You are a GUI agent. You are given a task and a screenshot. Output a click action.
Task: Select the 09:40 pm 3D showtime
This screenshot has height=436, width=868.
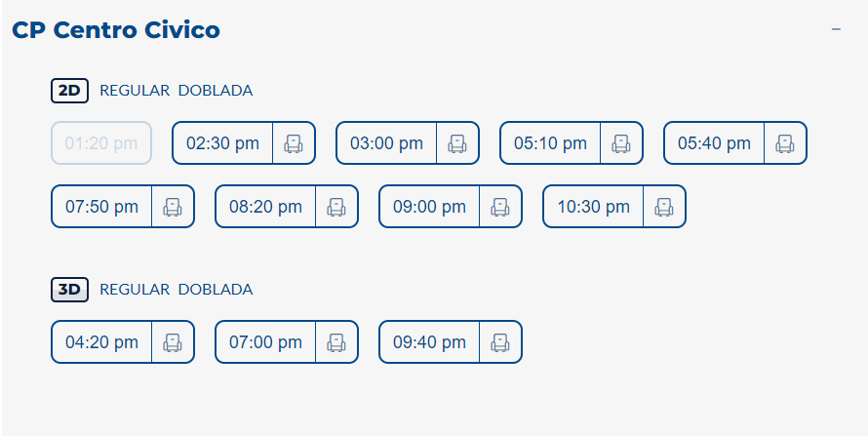(429, 341)
